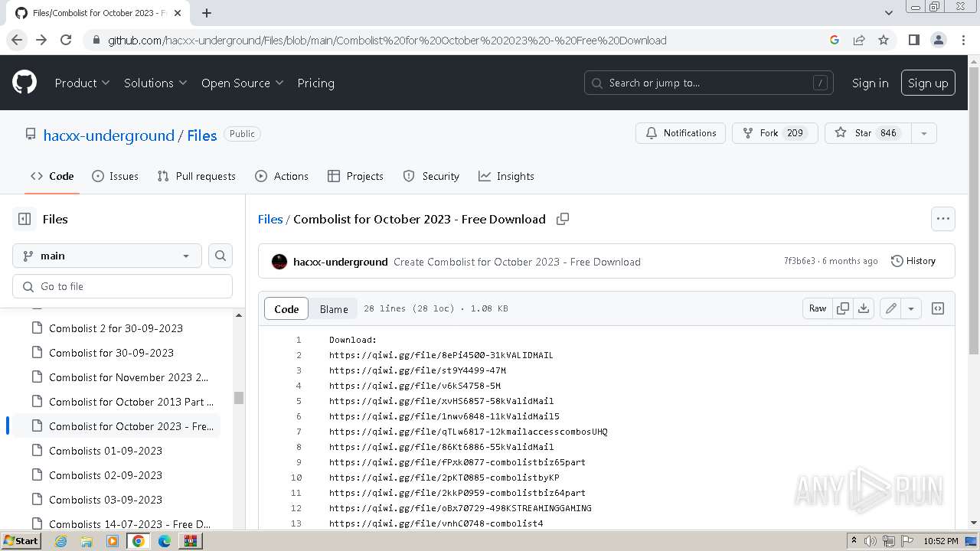
Task: Open Combolist 2 for 30-09-2023 file
Action: coord(116,328)
